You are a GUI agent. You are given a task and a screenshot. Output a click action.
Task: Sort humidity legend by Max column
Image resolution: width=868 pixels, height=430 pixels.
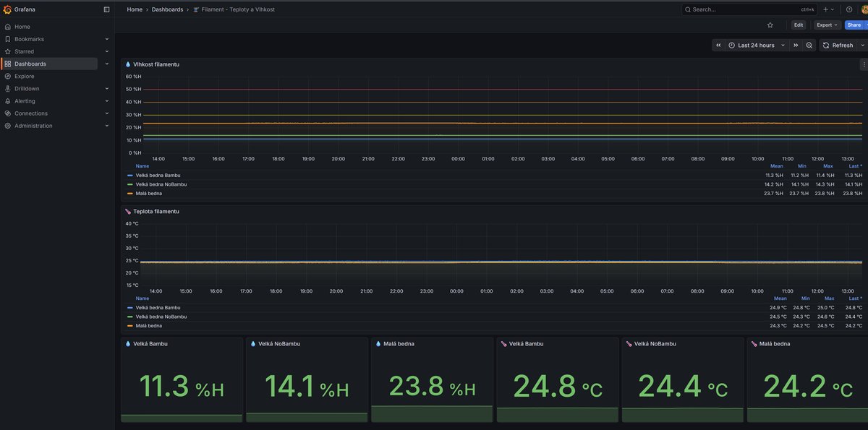point(828,166)
